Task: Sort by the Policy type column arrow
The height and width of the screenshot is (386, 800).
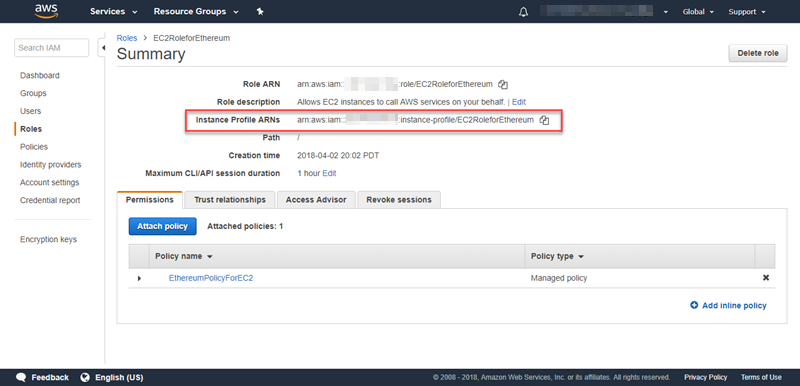Action: 581,256
